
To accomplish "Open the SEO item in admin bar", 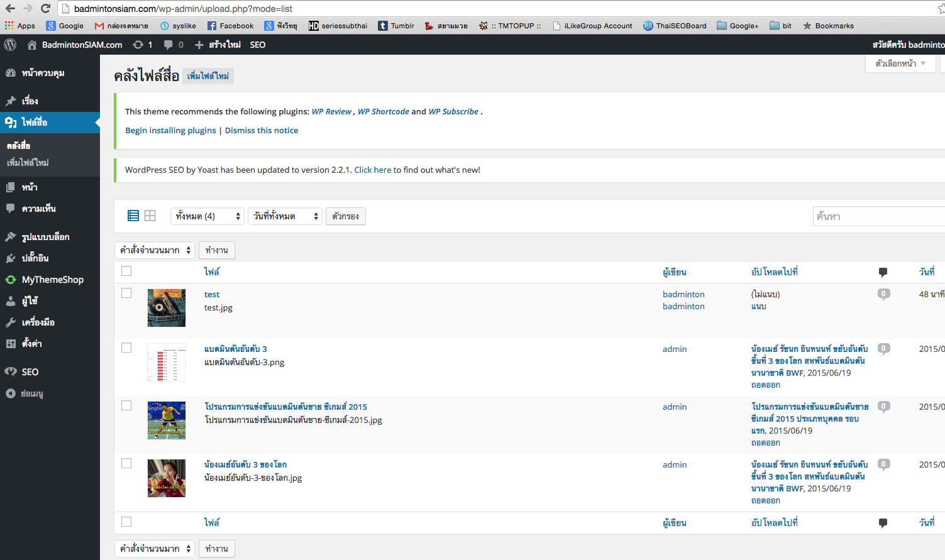I will click(x=258, y=45).
